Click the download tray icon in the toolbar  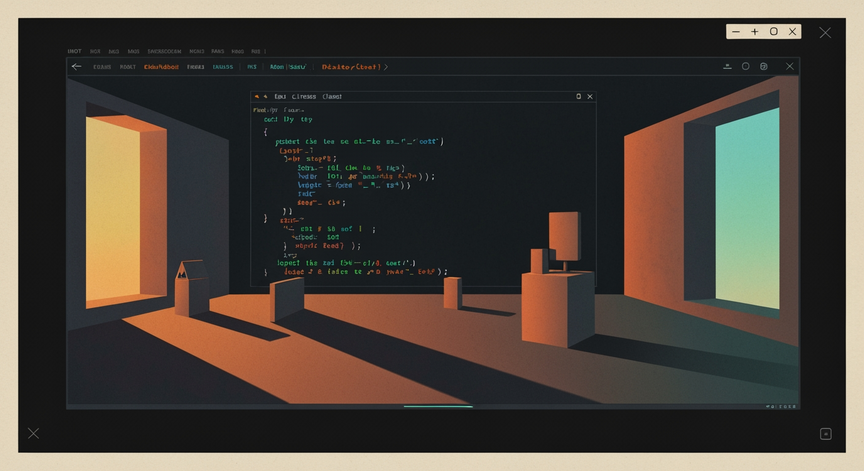(x=727, y=67)
